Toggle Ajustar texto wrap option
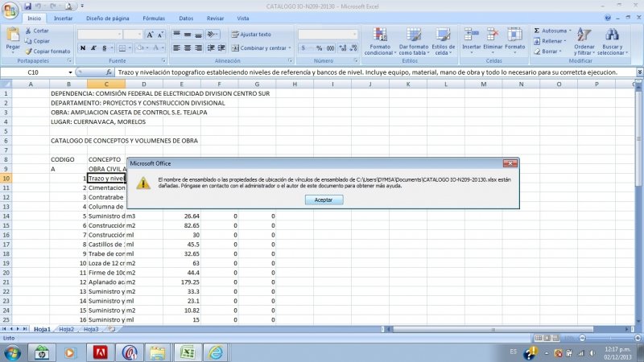The image size is (644, 362). click(251, 35)
